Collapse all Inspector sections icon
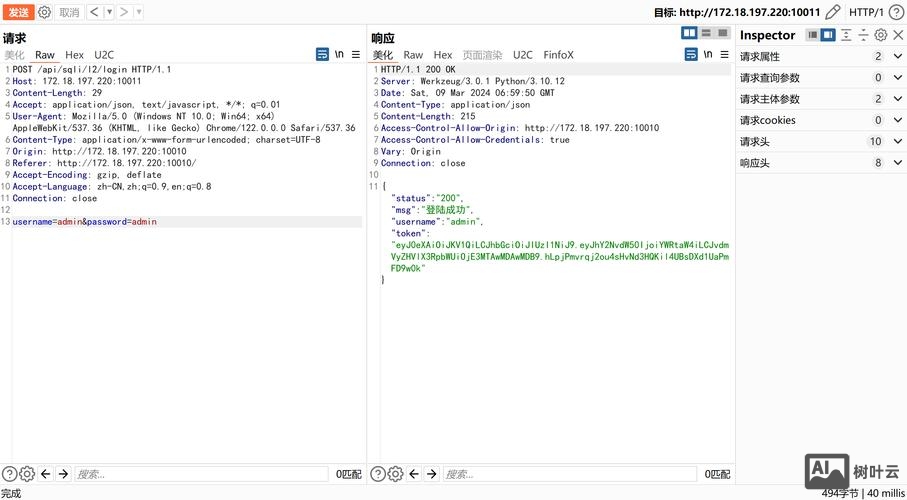 (x=863, y=35)
